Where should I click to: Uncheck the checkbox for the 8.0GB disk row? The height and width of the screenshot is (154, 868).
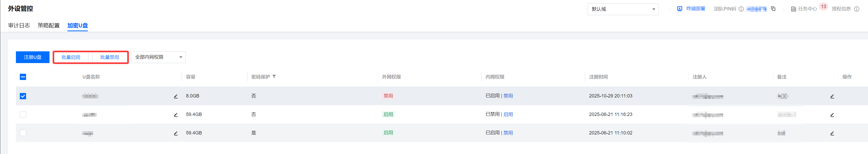tap(23, 96)
